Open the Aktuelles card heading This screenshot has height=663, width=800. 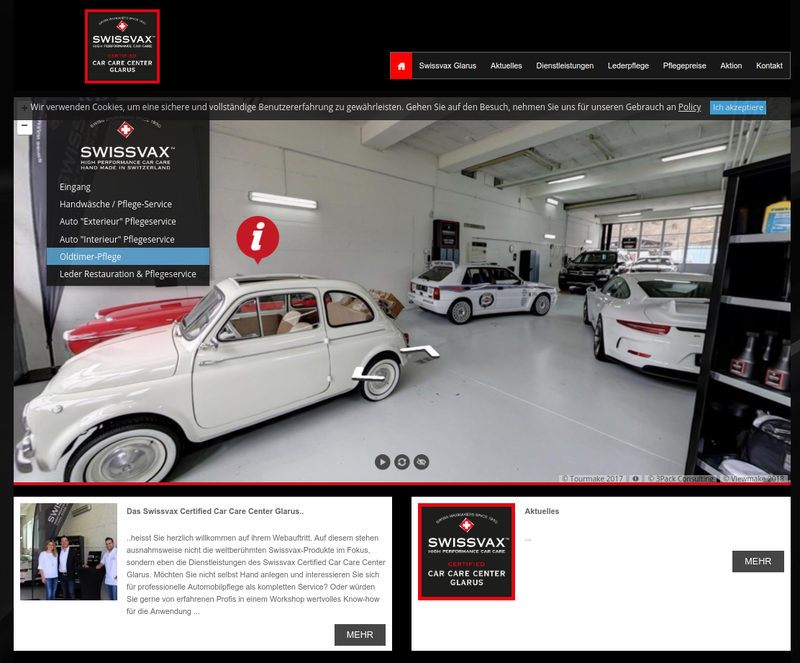[x=542, y=511]
